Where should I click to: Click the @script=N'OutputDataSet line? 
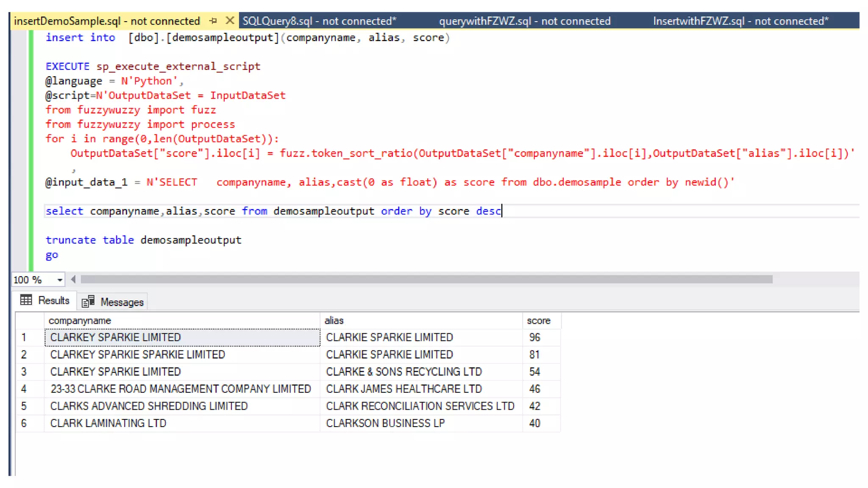(166, 95)
